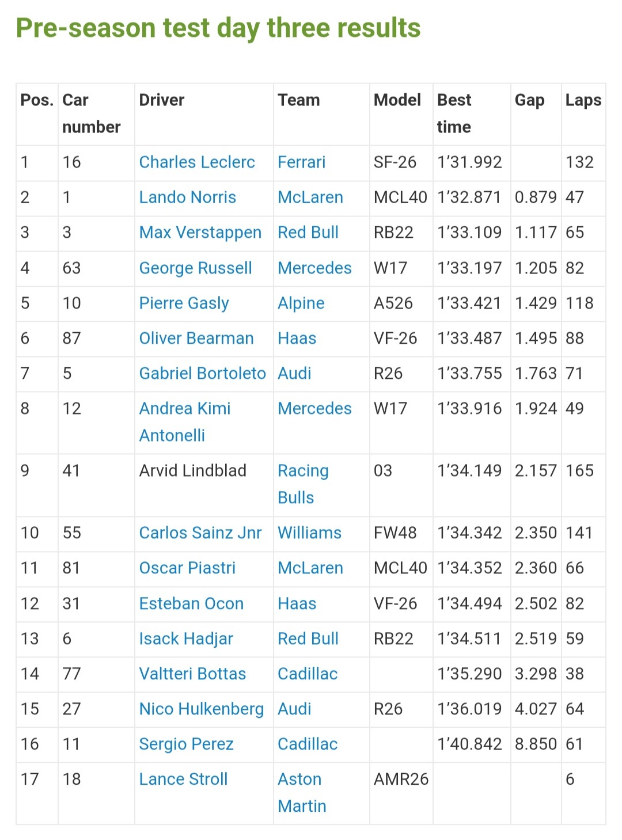
Task: Click the Sergio Perez driver link
Action: 186,744
